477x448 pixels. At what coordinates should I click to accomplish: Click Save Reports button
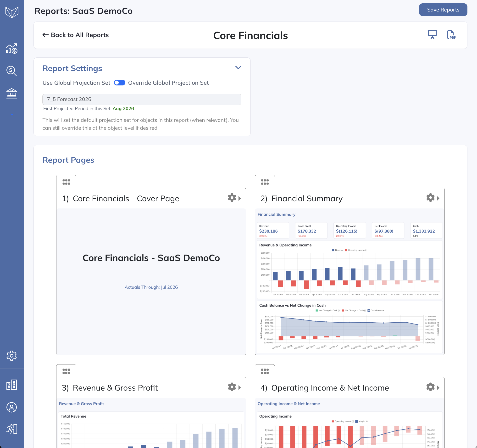click(443, 10)
